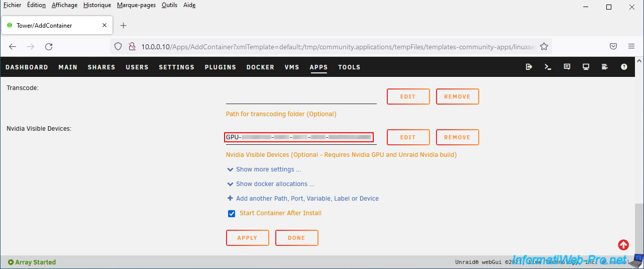Image resolution: width=644 pixels, height=269 pixels.
Task: Open the web terminal icon
Action: tap(548, 67)
